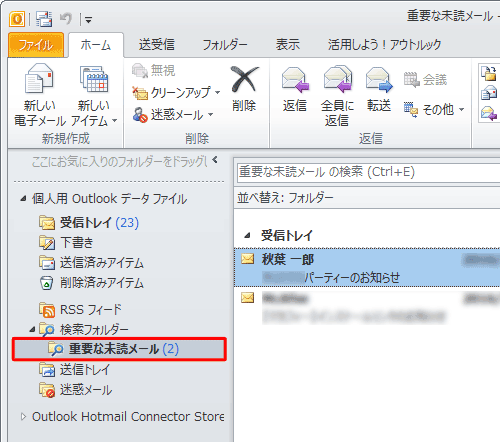Expand Outlook Hotmail Connector Store
This screenshot has width=500, height=442.
(x=23, y=417)
